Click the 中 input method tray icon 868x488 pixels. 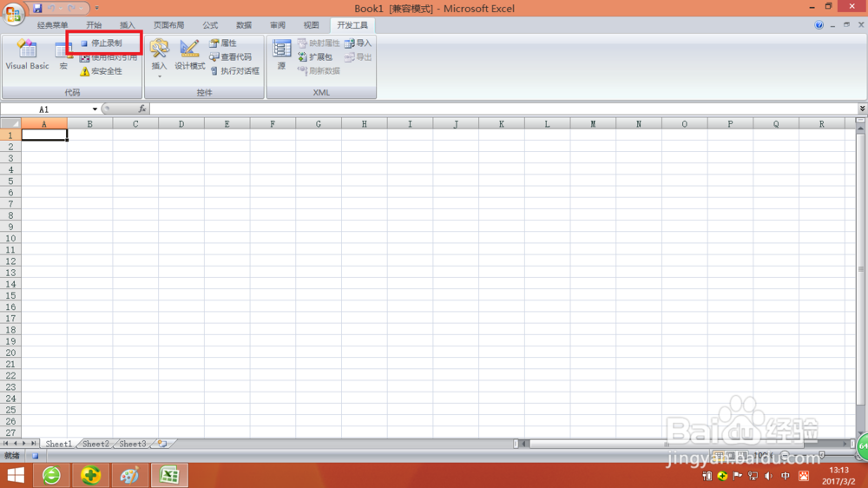(x=786, y=476)
